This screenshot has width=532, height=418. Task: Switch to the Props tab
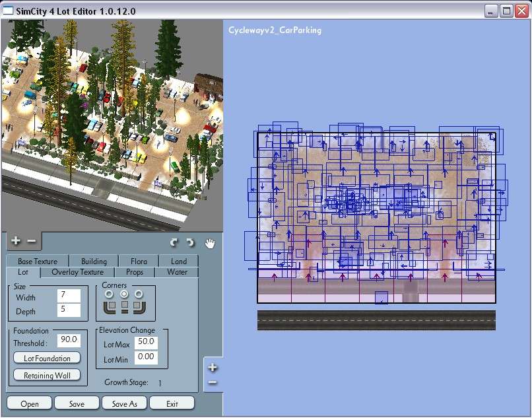coord(135,272)
